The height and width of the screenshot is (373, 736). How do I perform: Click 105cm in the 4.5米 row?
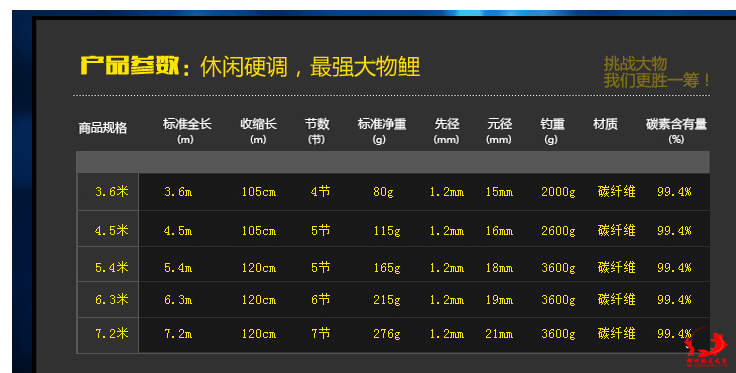tap(259, 231)
